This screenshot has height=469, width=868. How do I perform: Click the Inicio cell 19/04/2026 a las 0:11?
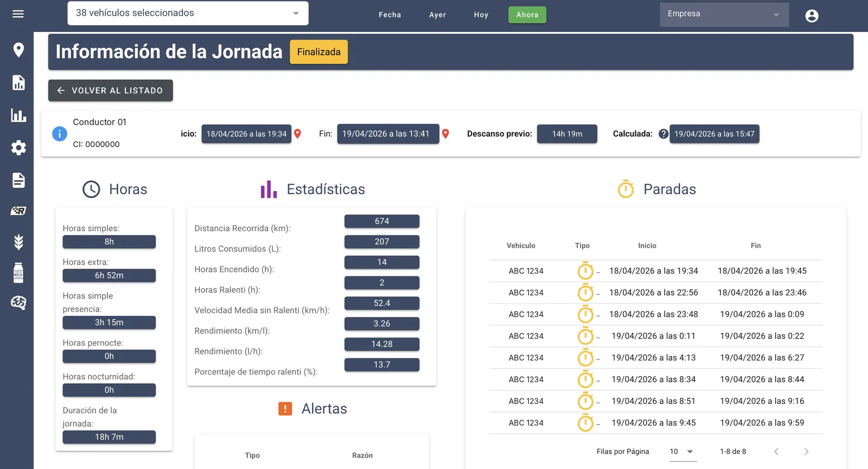point(654,336)
